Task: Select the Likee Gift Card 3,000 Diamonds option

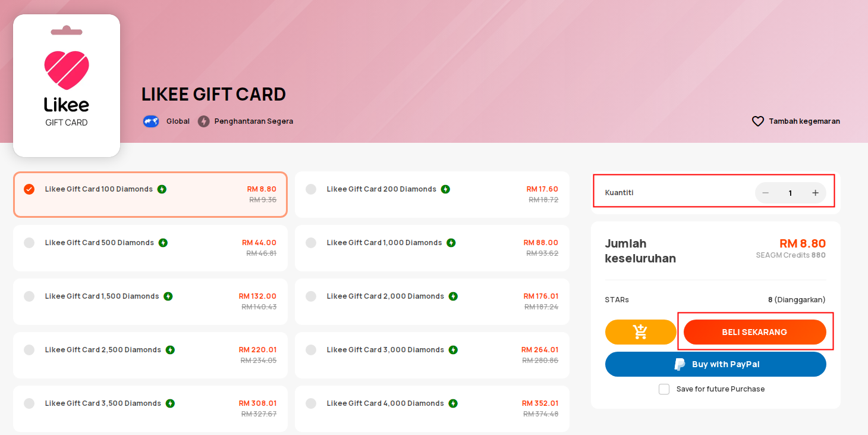Action: tap(432, 355)
